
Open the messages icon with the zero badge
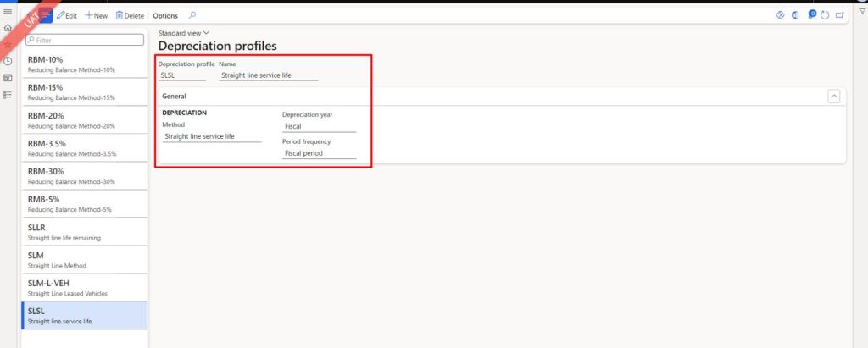pyautogui.click(x=810, y=15)
